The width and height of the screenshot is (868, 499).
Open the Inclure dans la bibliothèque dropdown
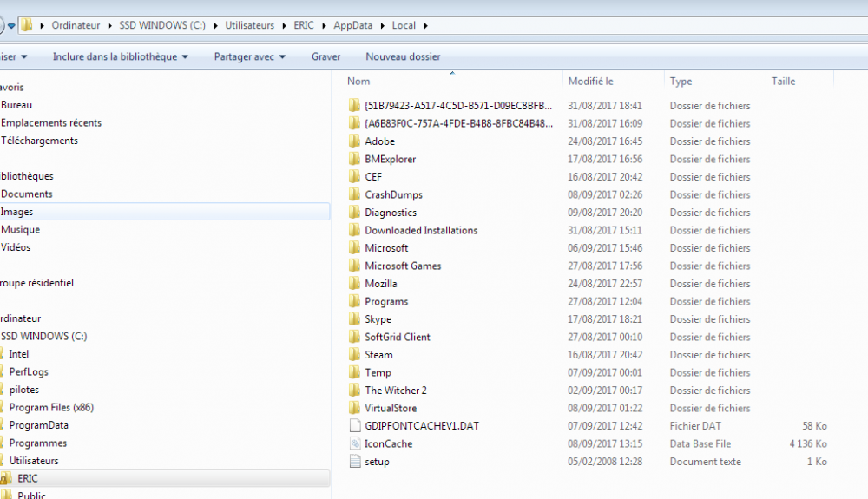pyautogui.click(x=120, y=56)
